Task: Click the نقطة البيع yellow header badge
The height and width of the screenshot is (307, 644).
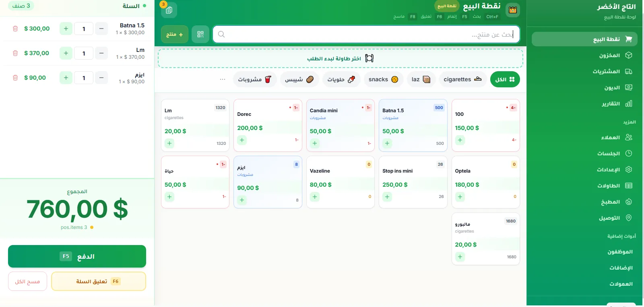Action: pyautogui.click(x=447, y=6)
